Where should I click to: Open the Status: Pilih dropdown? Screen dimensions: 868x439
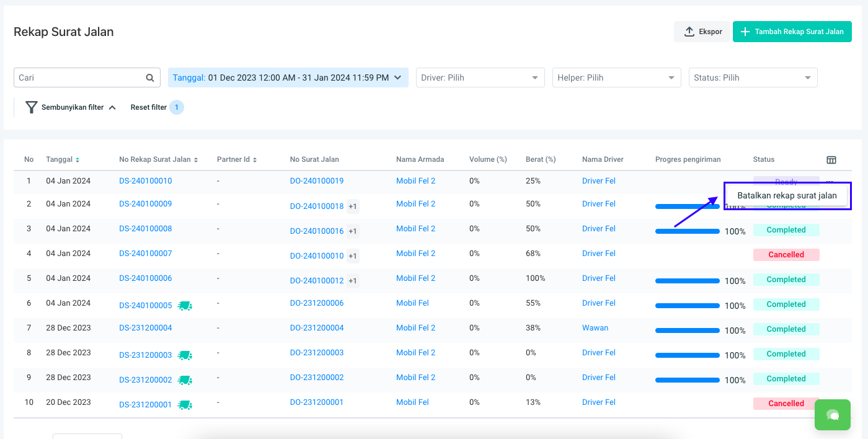(x=753, y=78)
